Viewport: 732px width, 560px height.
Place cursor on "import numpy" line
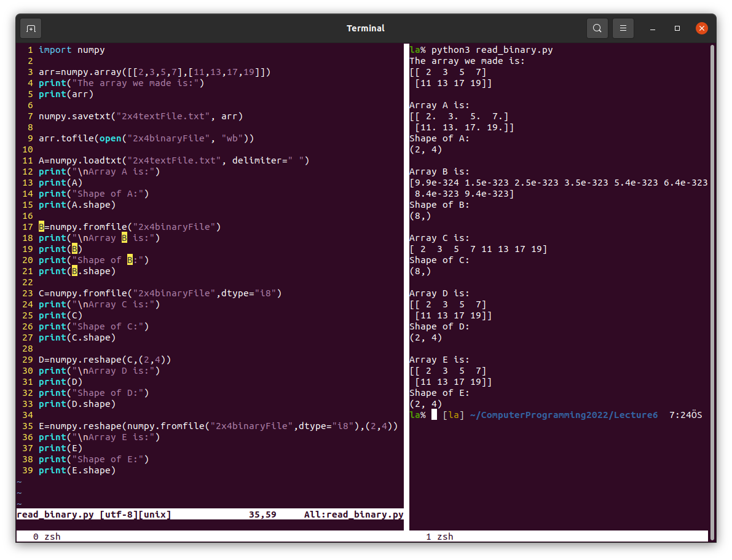coord(71,50)
